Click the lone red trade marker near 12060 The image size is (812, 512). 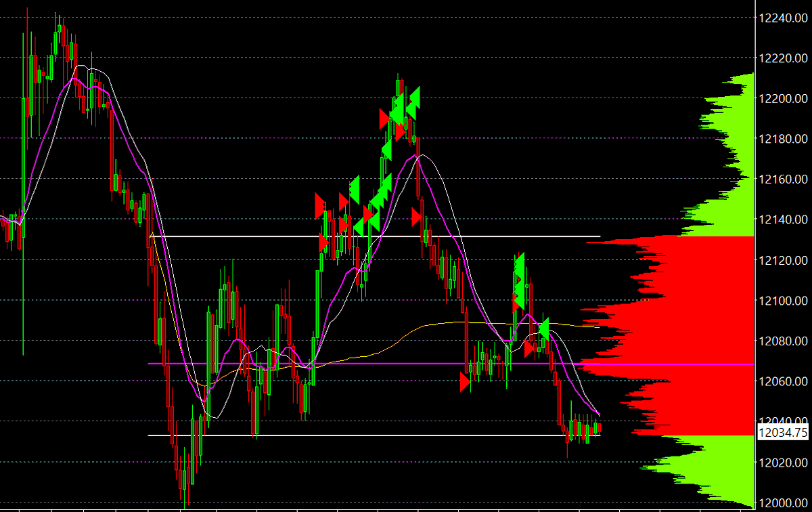pos(465,382)
